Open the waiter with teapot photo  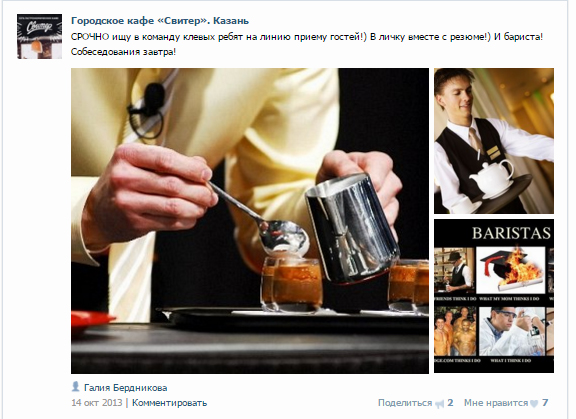pos(494,141)
